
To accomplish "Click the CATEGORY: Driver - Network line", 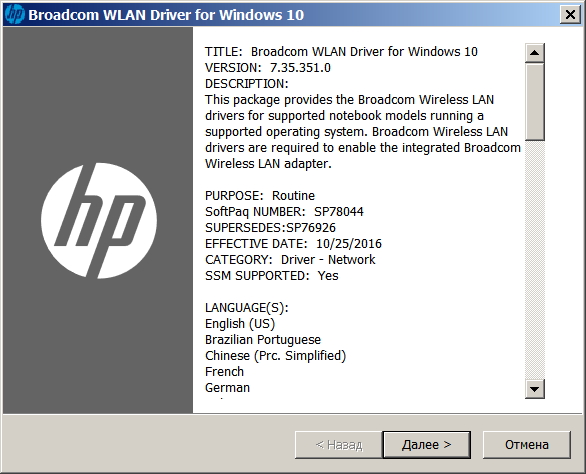I will click(x=290, y=260).
